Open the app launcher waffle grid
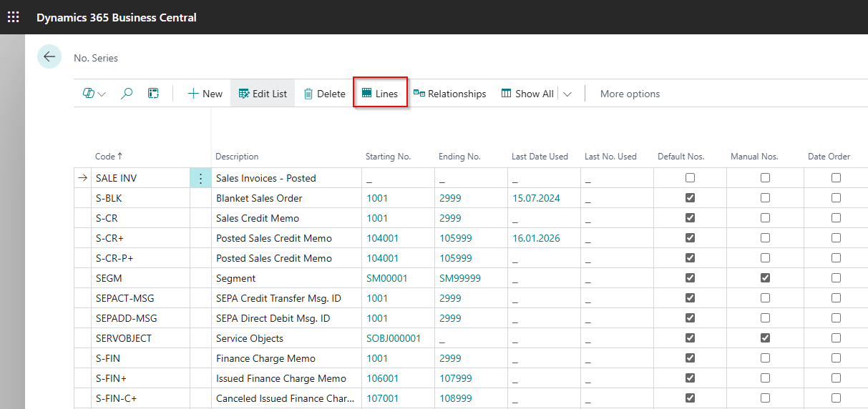 click(14, 17)
